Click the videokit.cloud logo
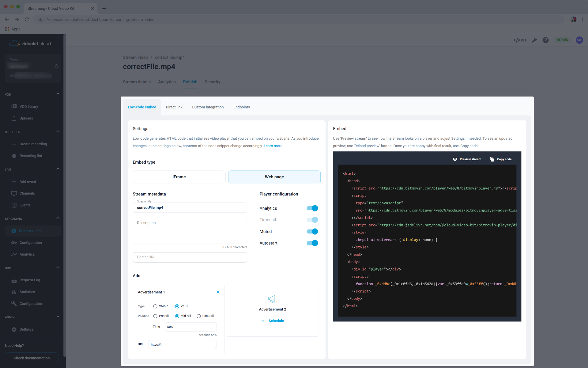 tap(30, 43)
